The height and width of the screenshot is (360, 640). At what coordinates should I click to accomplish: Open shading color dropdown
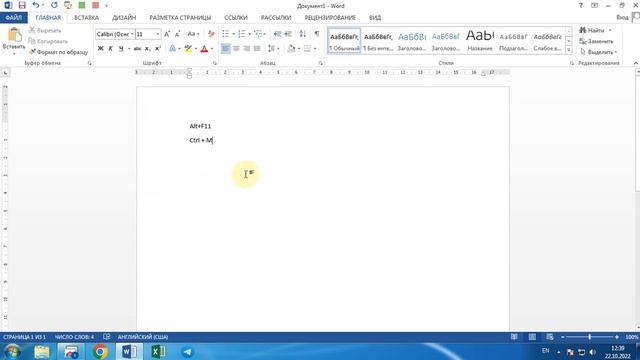[x=299, y=49]
